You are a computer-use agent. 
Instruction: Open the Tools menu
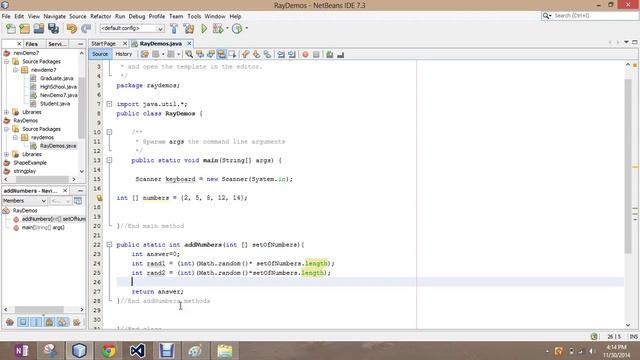click(x=194, y=16)
